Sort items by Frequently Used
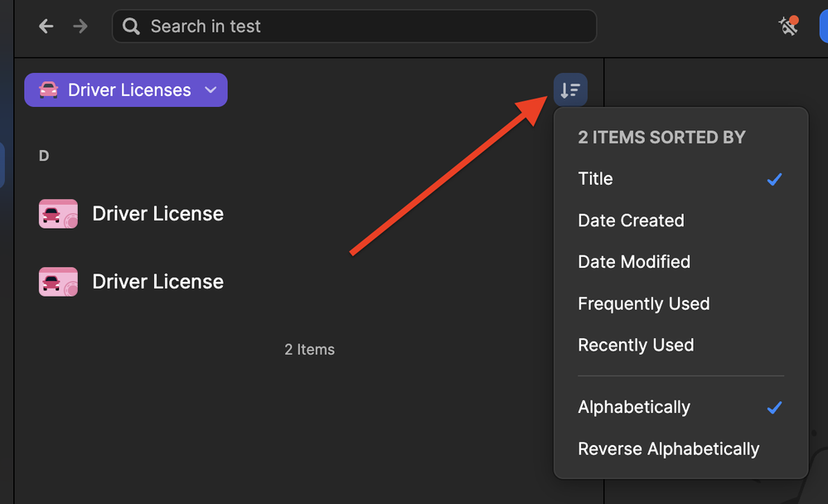Viewport: 828px width, 504px height. click(643, 303)
